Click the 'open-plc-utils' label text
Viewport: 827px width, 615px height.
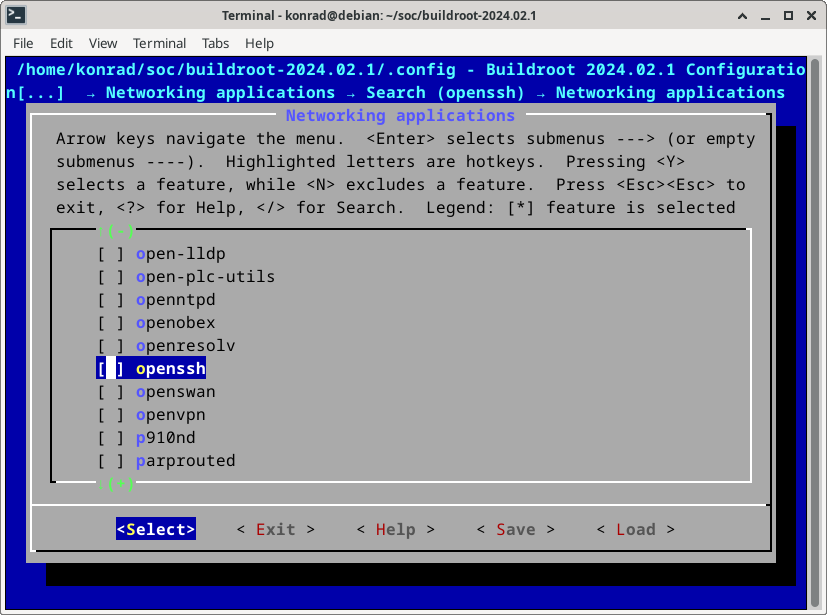206,277
